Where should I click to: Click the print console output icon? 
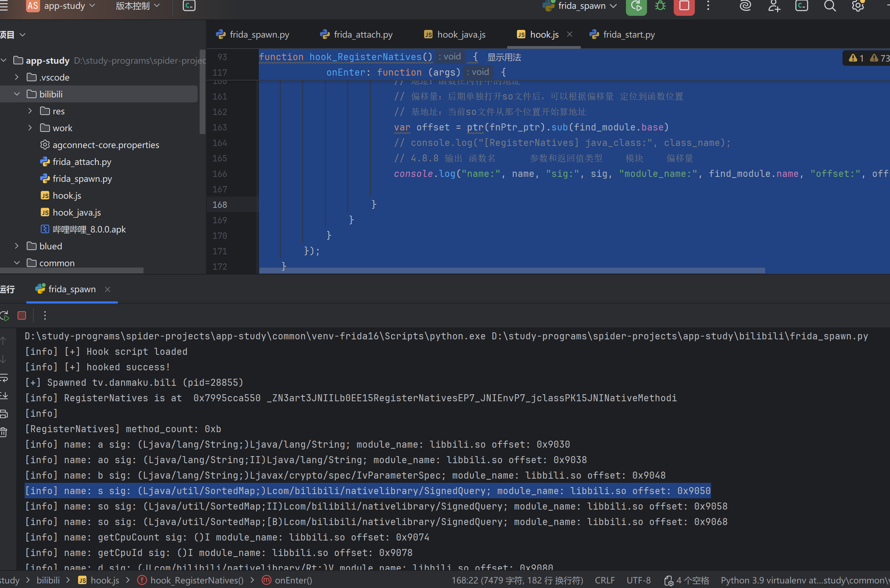pyautogui.click(x=4, y=414)
